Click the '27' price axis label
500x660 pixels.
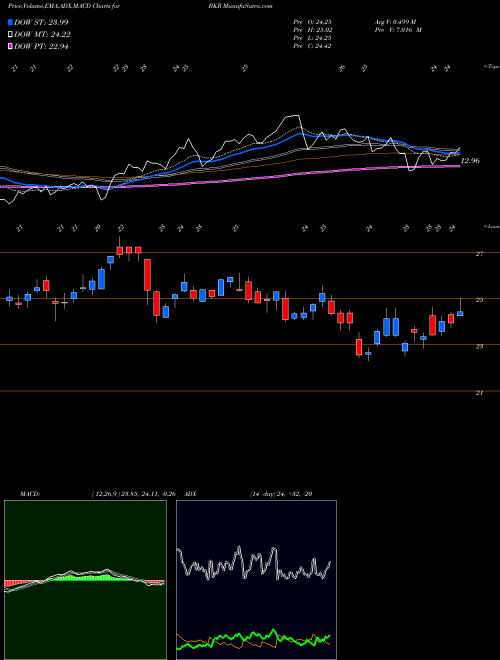point(479,254)
